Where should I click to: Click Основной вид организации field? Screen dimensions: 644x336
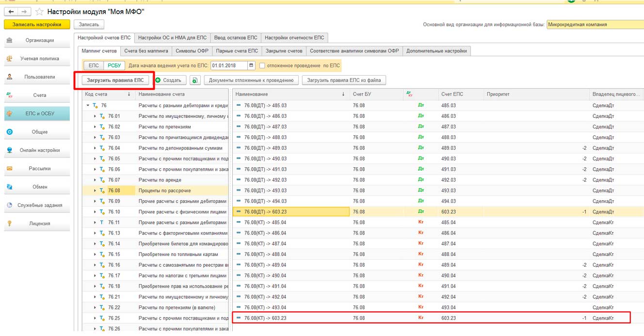(x=595, y=24)
